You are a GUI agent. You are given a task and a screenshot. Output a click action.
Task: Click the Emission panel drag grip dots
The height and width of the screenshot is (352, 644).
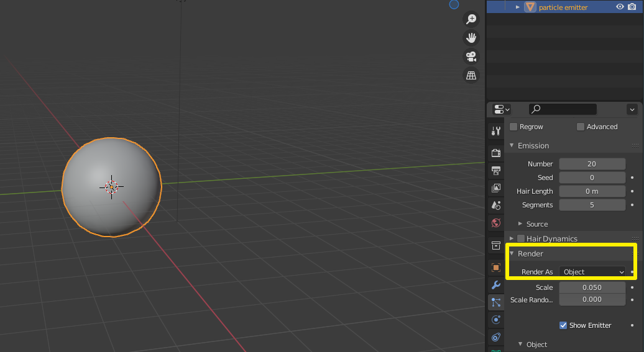point(635,146)
